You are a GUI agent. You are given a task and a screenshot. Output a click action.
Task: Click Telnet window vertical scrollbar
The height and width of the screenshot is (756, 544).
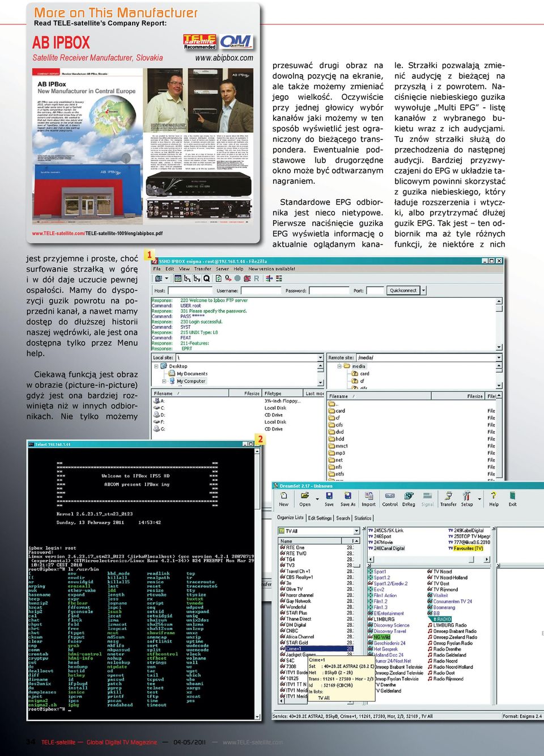point(257,583)
